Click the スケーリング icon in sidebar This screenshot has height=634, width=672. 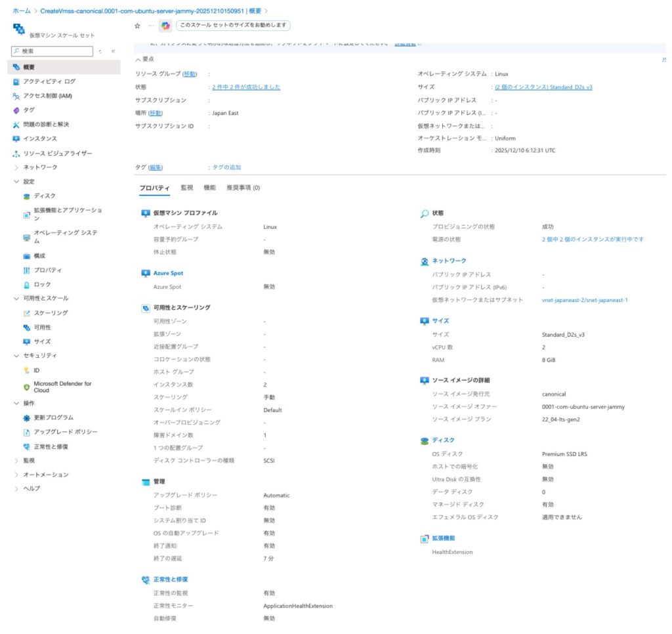27,313
